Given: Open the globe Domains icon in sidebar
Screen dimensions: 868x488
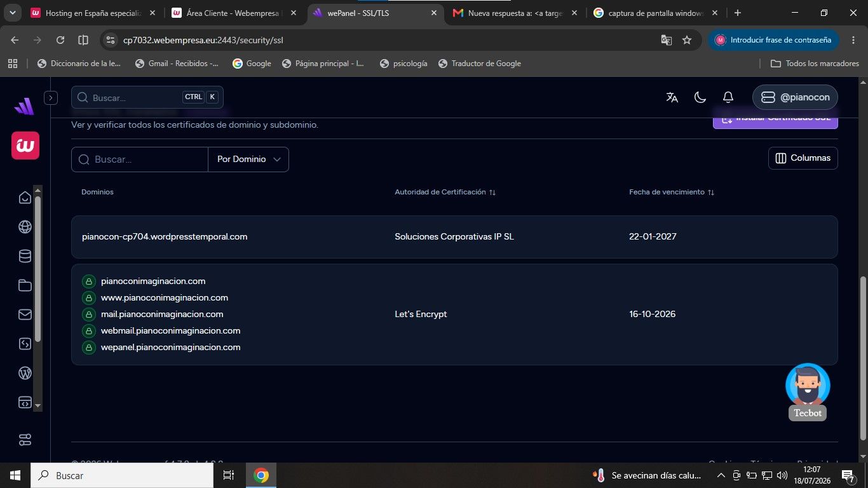Looking at the screenshot, I should pyautogui.click(x=25, y=227).
